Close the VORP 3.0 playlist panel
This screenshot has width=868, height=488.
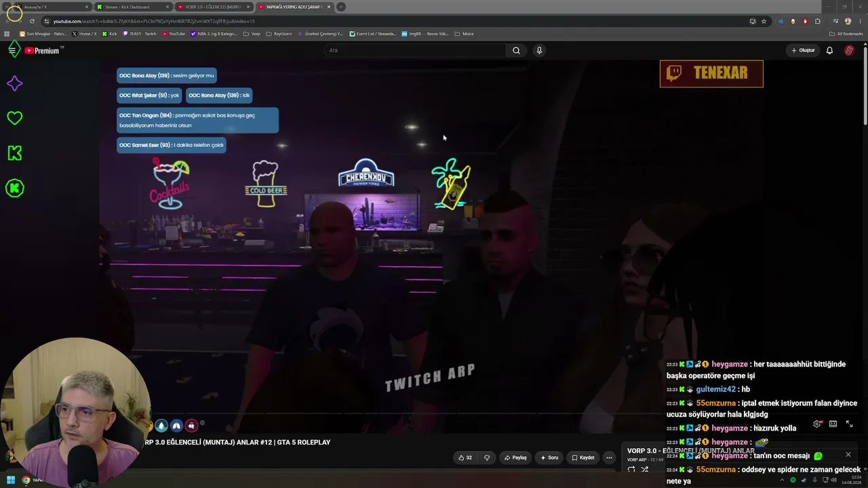point(848,454)
